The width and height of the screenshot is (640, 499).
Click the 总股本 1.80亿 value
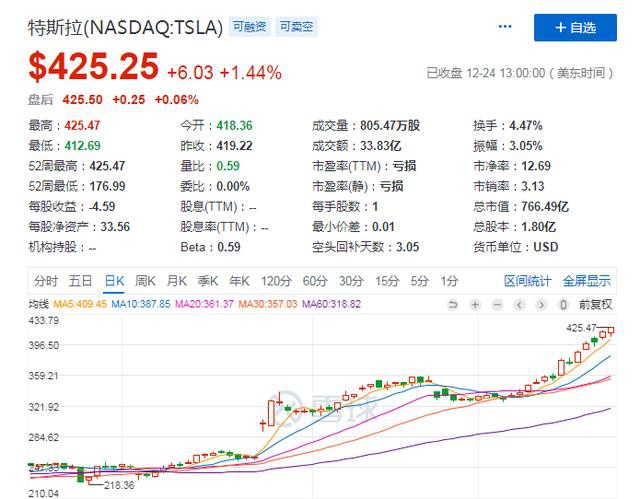click(x=538, y=226)
